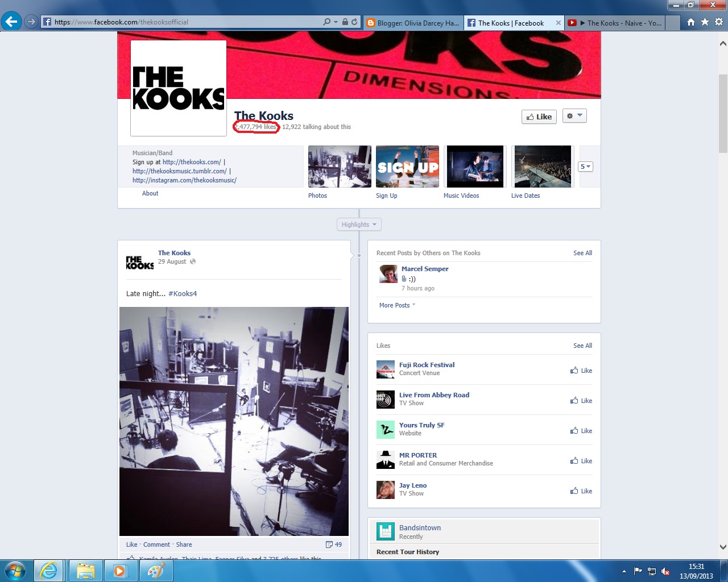
Task: Click The Kooks profile picture
Action: 179,88
